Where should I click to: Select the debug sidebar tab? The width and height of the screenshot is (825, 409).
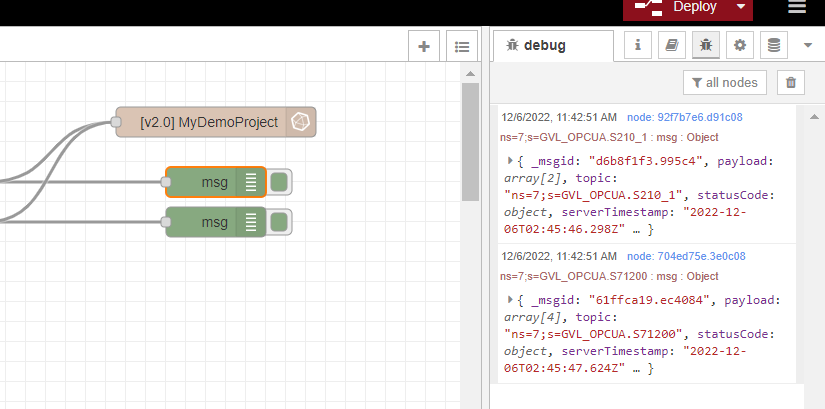click(553, 45)
